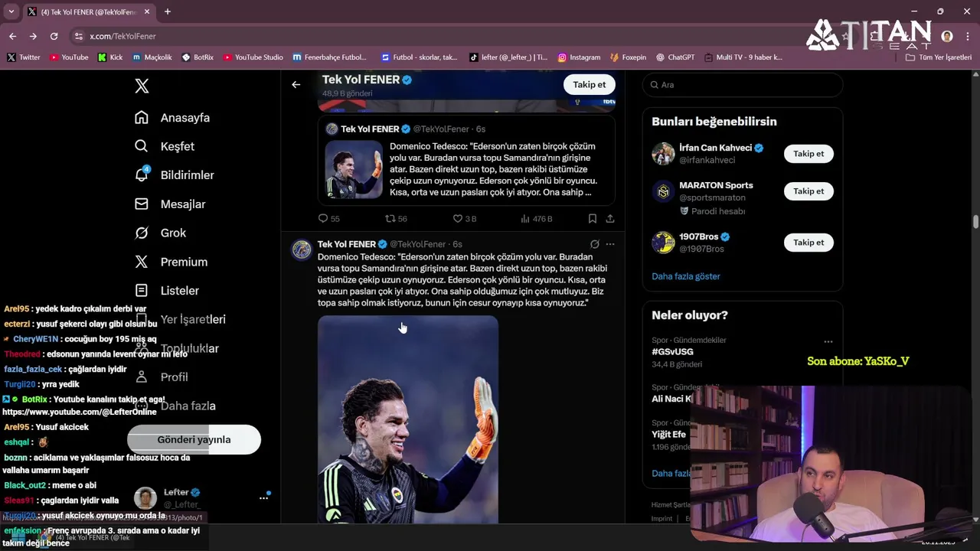The width and height of the screenshot is (980, 551).
Task: Click browser back button
Action: click(x=13, y=36)
